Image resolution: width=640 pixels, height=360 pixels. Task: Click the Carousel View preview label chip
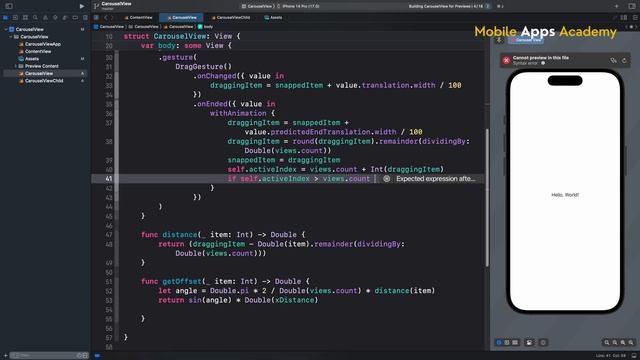(526, 40)
